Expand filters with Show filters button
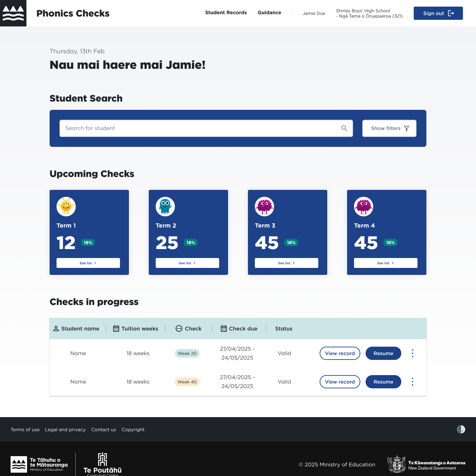The image size is (476, 476). (x=389, y=128)
